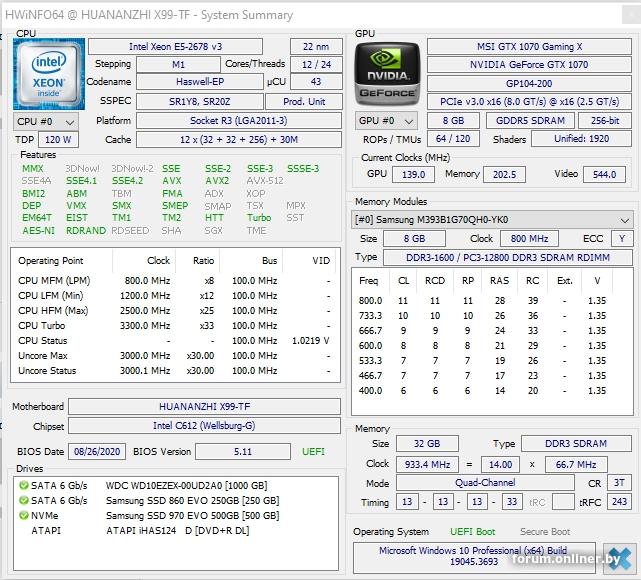Click the Socket R3 (LGA2011-3) platform field

coord(239,121)
